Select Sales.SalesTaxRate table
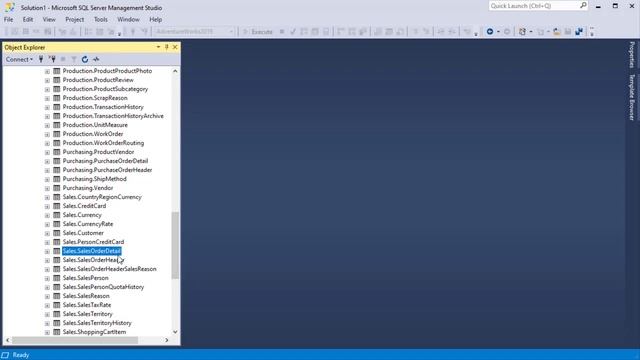The height and width of the screenshot is (360, 640). point(87,305)
